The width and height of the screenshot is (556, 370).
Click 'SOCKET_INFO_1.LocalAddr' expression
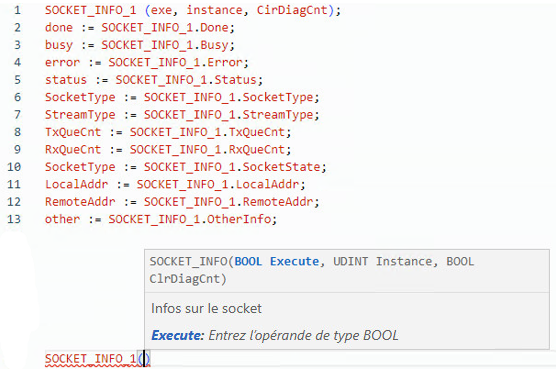point(218,184)
